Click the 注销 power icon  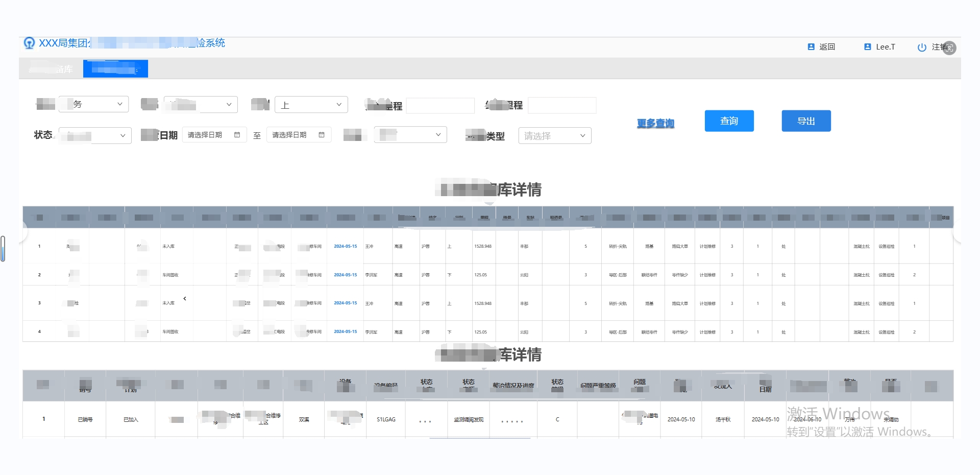(x=922, y=47)
